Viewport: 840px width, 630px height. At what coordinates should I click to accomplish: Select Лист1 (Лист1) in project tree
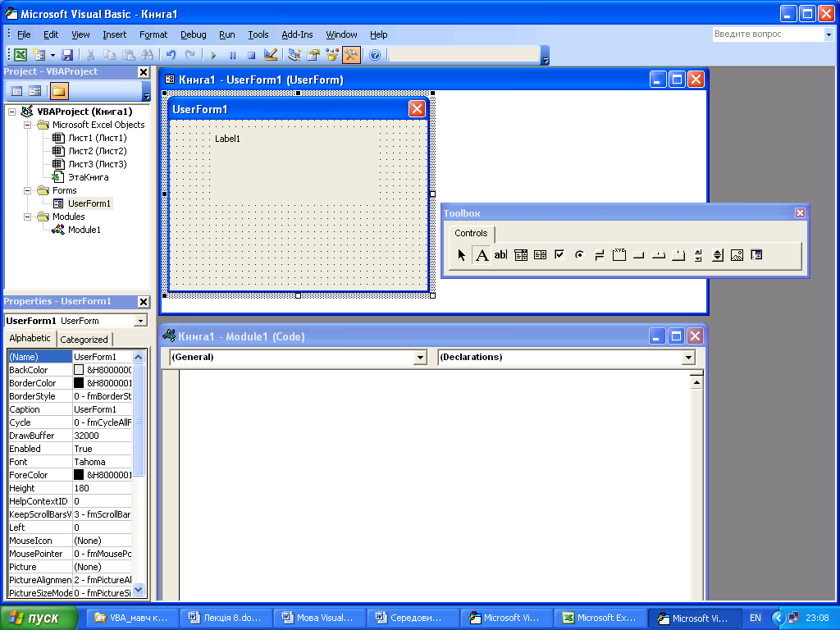click(98, 138)
